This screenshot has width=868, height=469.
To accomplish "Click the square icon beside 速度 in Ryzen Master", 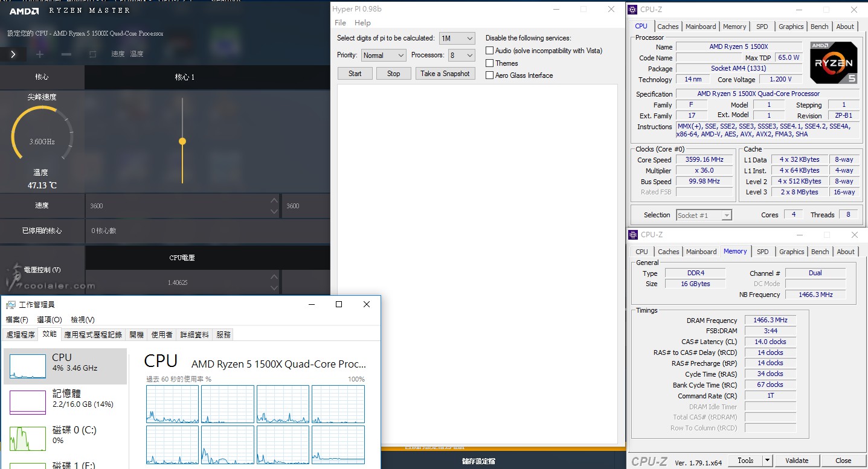I will point(93,54).
